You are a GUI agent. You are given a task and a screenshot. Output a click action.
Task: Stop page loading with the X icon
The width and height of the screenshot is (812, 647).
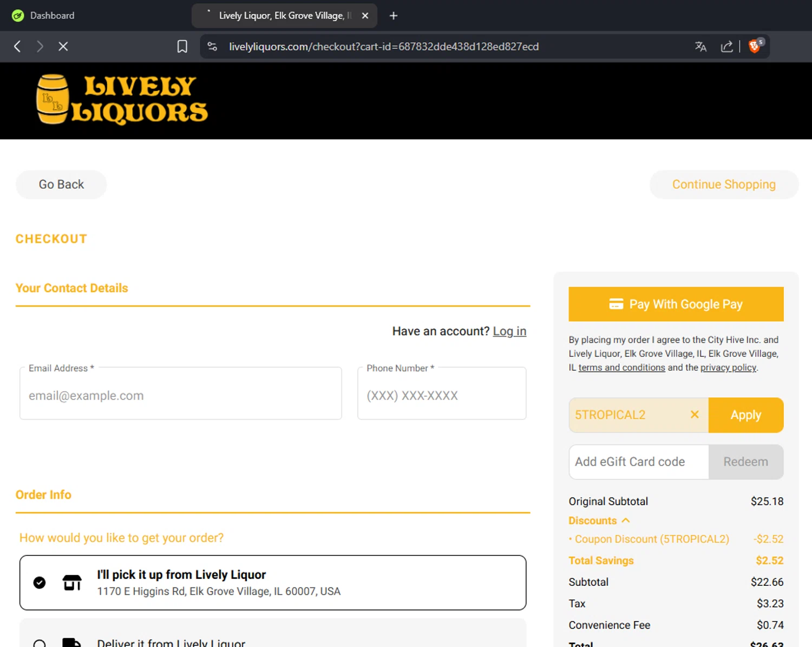(63, 47)
